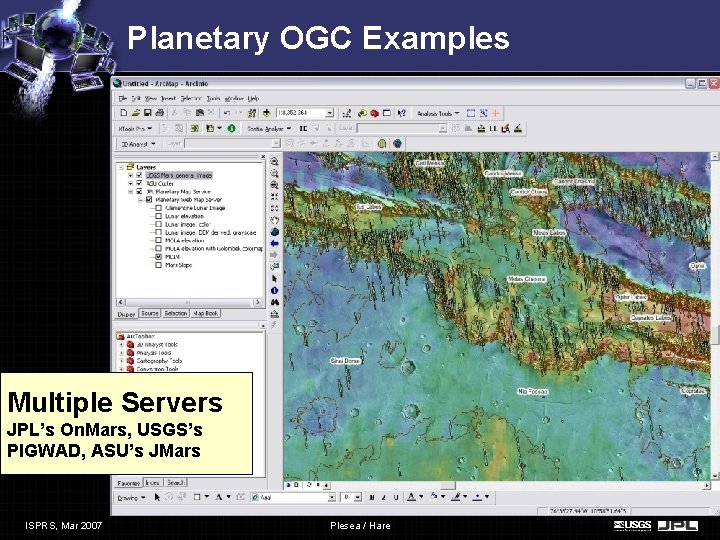The height and width of the screenshot is (540, 720).
Task: Choose the black Select Elements arrow
Action: (275, 279)
